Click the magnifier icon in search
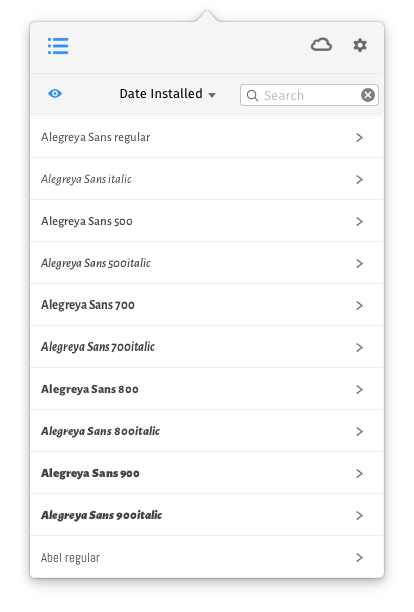The image size is (414, 612). pyautogui.click(x=252, y=96)
